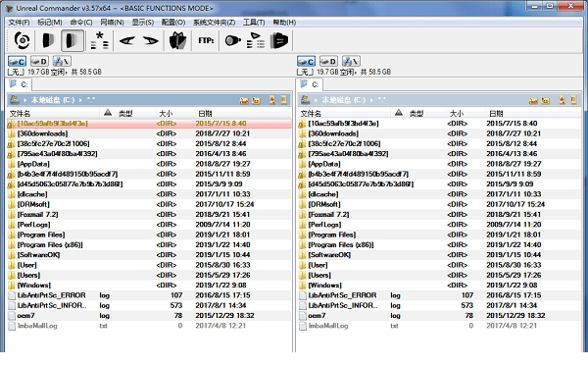Click the rightmost yellow list icon in right path bar
This screenshot has width=588, height=366.
(573, 100)
